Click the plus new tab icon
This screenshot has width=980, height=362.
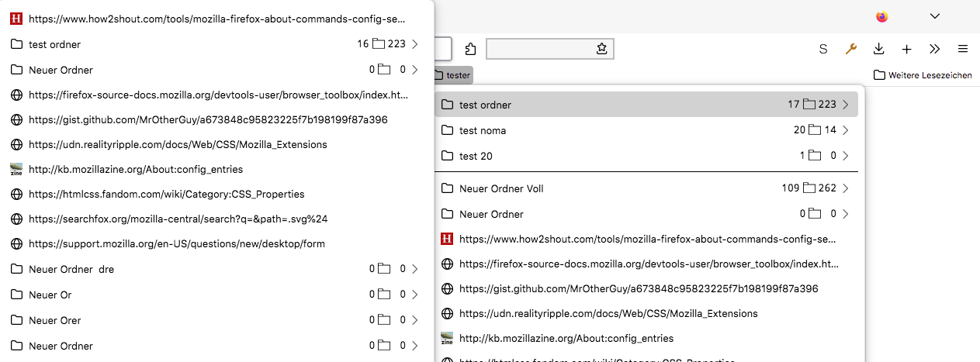pos(906,49)
